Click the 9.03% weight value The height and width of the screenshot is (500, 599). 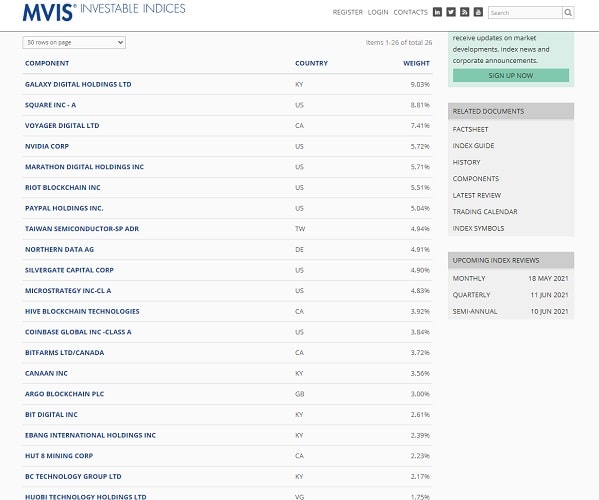420,84
